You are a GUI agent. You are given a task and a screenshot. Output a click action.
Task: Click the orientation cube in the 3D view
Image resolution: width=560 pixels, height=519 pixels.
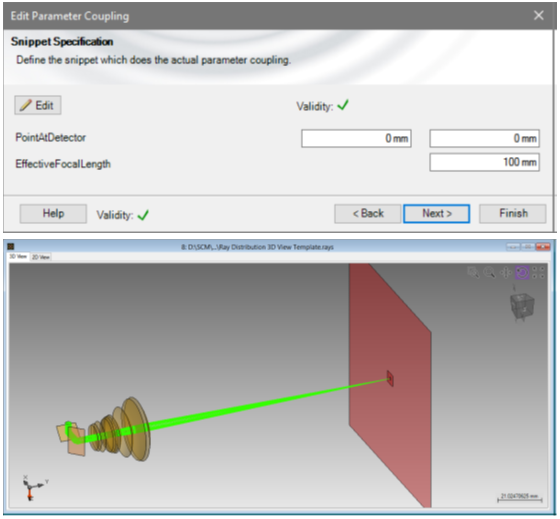[x=522, y=306]
